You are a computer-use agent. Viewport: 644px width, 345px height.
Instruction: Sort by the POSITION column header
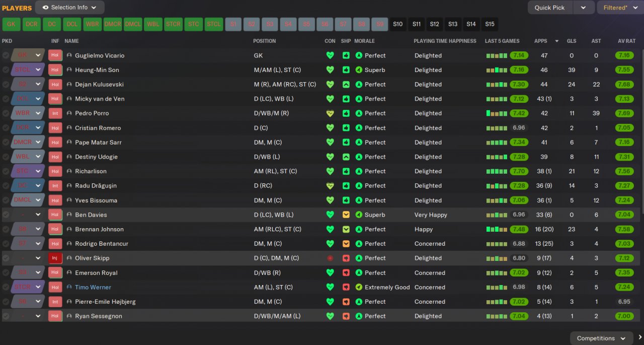pos(265,41)
